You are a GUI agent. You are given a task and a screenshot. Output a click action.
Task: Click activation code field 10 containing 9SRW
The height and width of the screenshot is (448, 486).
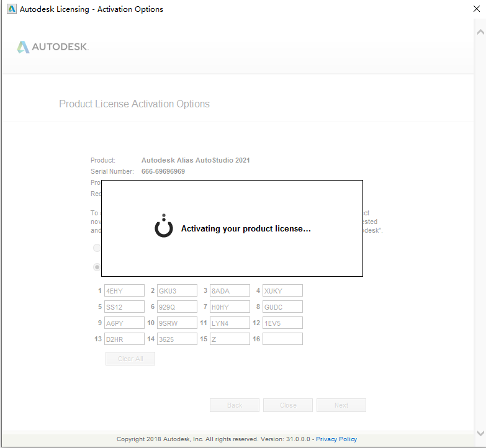pos(177,323)
